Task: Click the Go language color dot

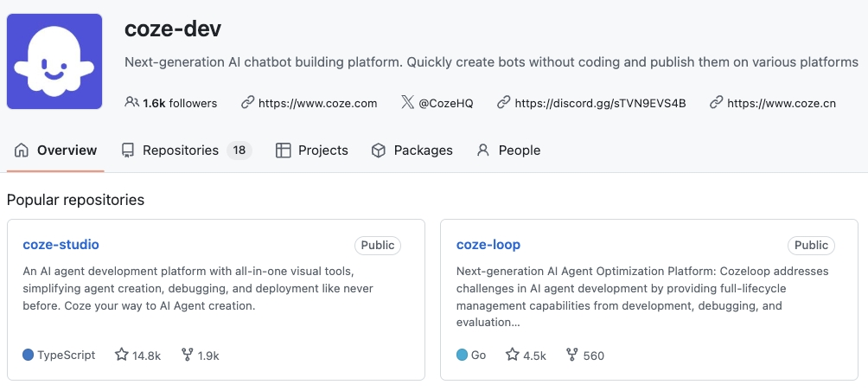Action: [462, 355]
